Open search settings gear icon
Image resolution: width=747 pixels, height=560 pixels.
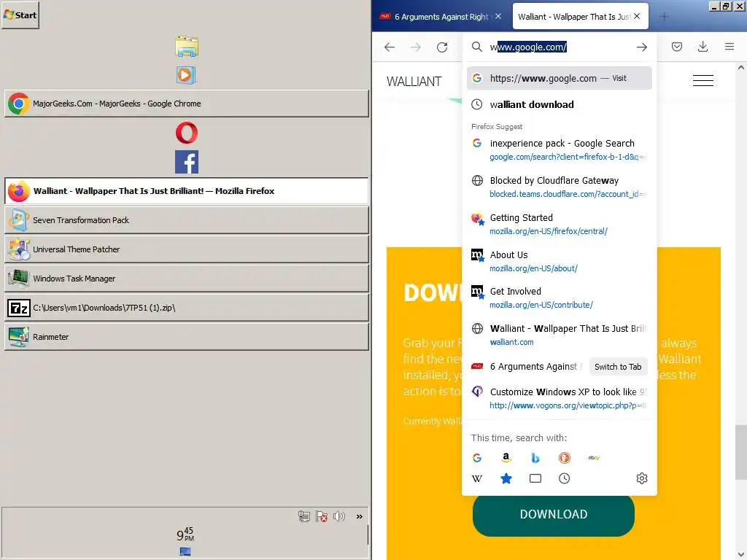pyautogui.click(x=642, y=478)
